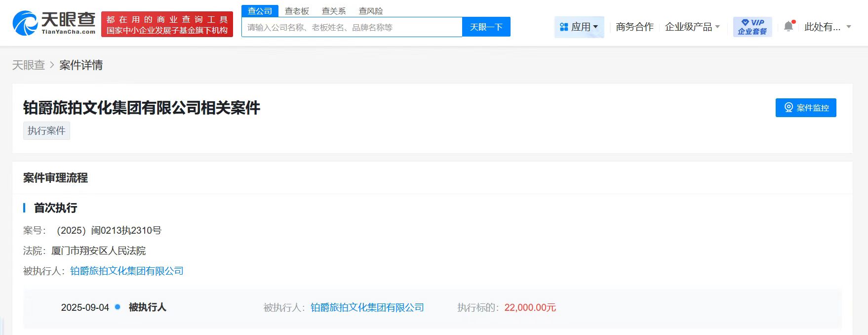Open the VIP 企业套餐 badge

point(752,27)
